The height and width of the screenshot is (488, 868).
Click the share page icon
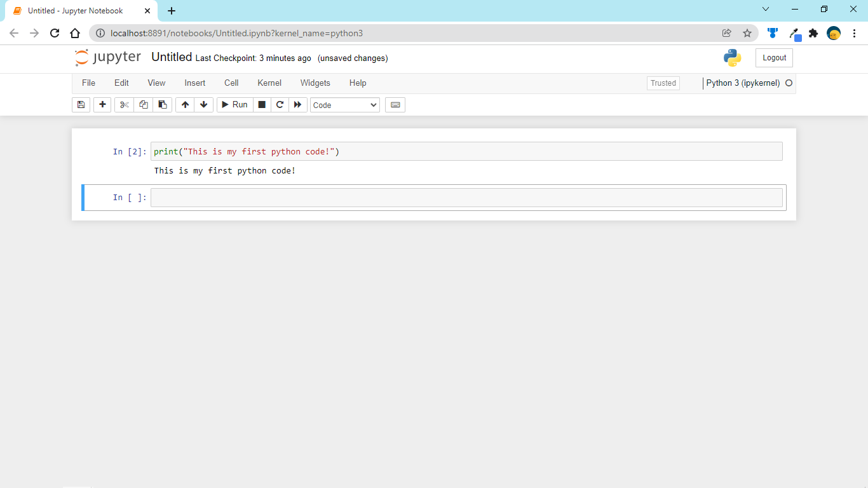[x=727, y=33]
